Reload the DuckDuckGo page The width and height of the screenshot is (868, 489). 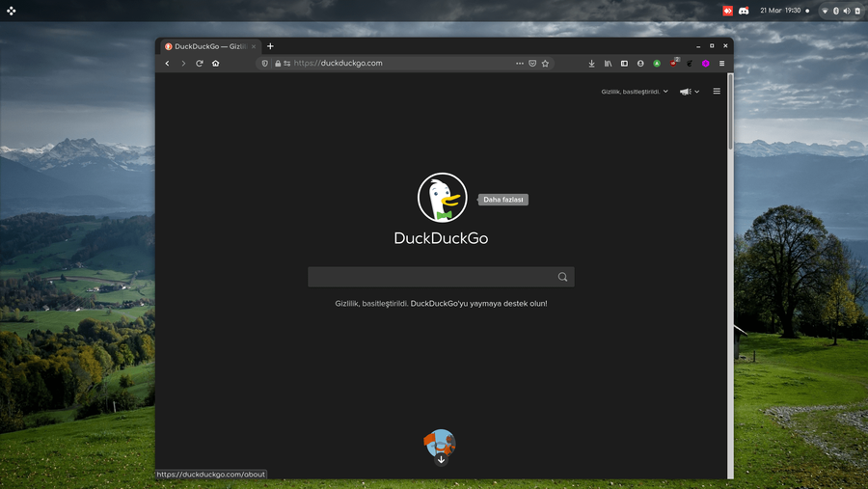click(200, 63)
